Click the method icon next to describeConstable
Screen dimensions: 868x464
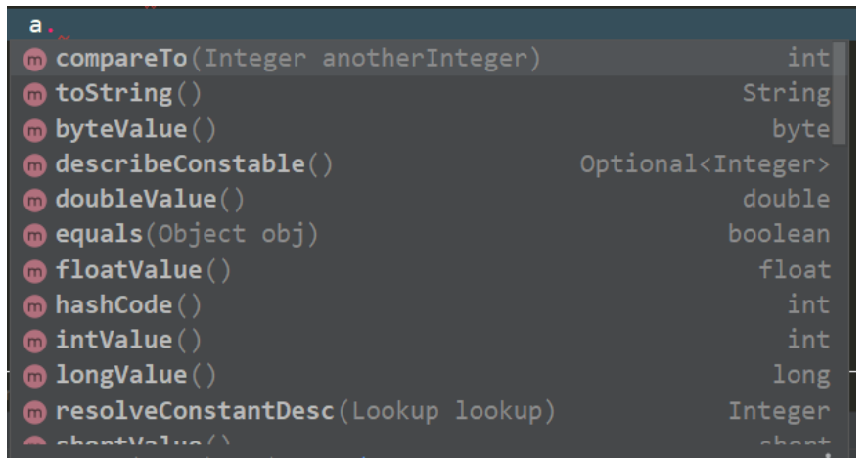click(34, 164)
